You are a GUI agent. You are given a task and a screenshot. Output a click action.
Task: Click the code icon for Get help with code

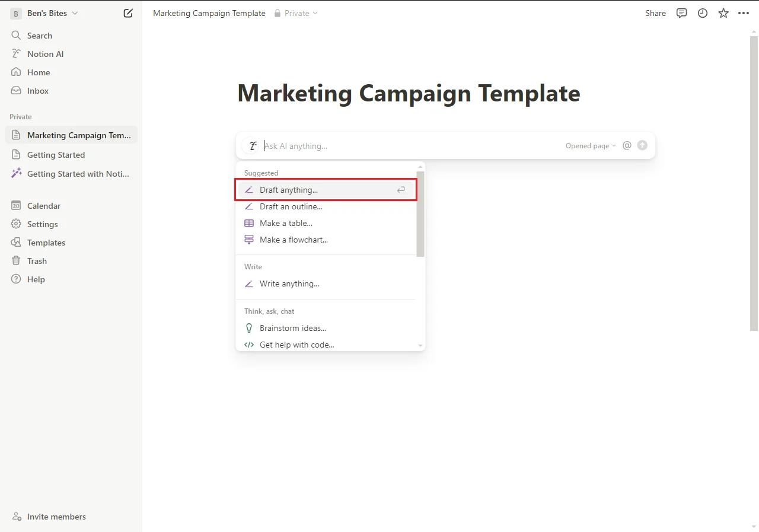[x=249, y=345]
